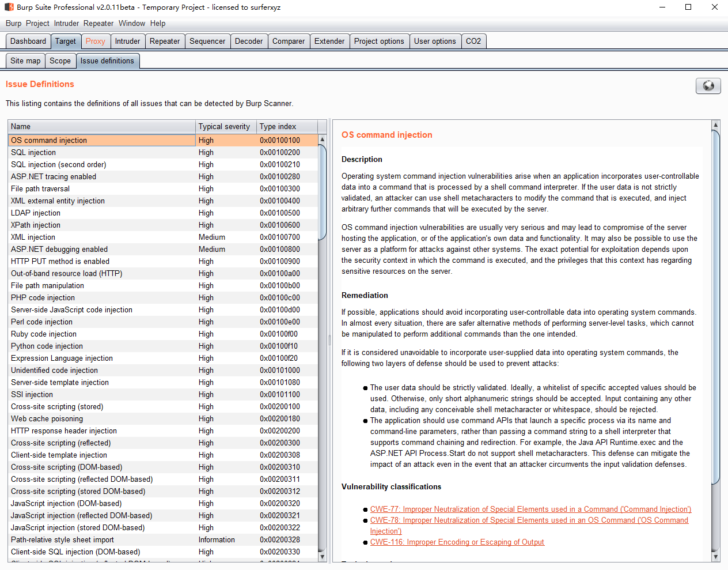Click description pane scroll-down arrow
This screenshot has height=570, width=728.
[x=716, y=556]
